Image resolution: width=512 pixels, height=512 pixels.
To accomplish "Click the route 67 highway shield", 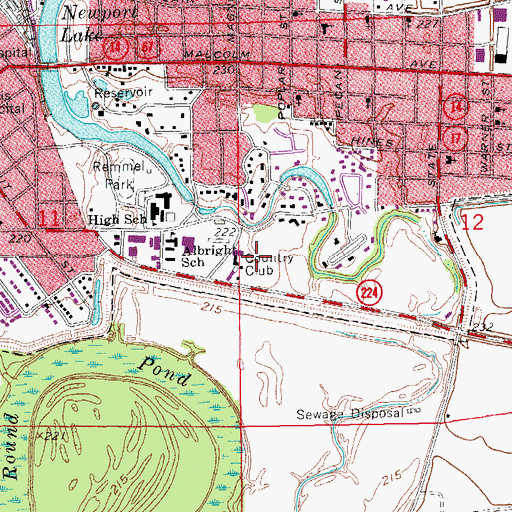I will point(148,47).
